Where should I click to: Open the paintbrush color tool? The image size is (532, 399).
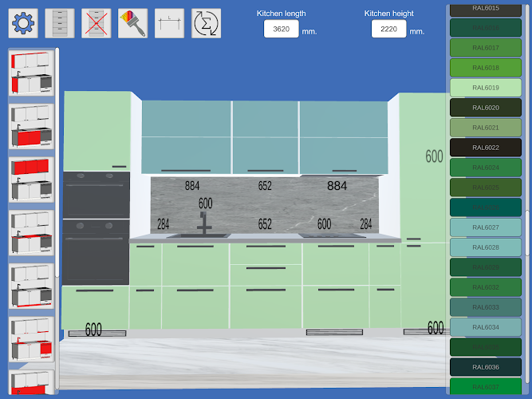[x=132, y=23]
